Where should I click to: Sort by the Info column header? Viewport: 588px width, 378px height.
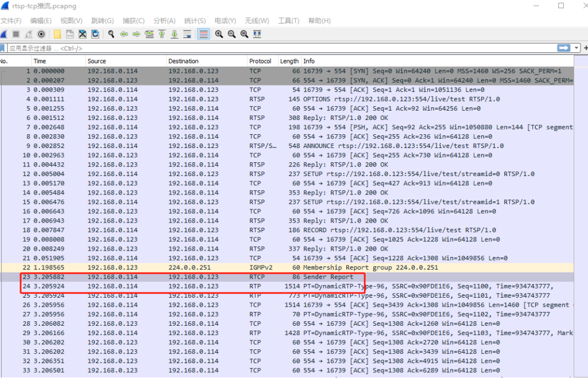[x=437, y=61]
